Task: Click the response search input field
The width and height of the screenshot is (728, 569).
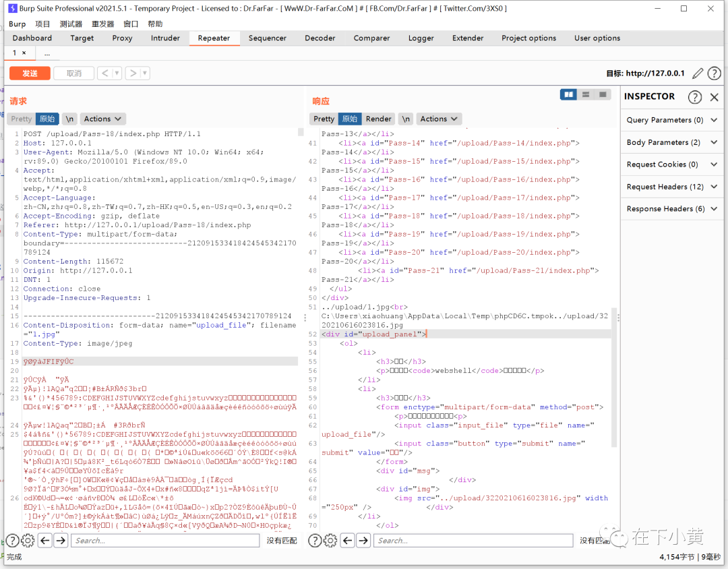Action: [473, 540]
